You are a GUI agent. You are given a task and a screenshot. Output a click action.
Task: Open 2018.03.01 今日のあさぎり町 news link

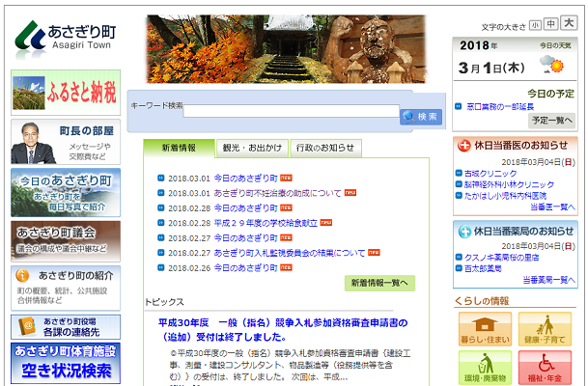point(245,179)
